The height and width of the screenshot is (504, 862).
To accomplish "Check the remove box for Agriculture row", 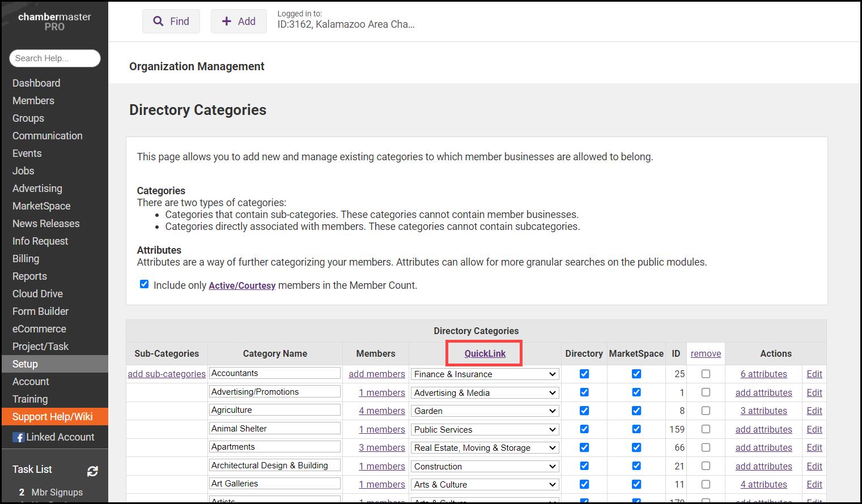I will click(706, 411).
